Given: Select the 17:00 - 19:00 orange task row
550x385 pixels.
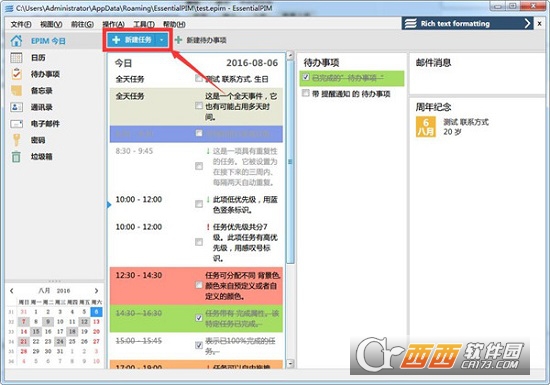Looking at the screenshot, I should (196, 365).
